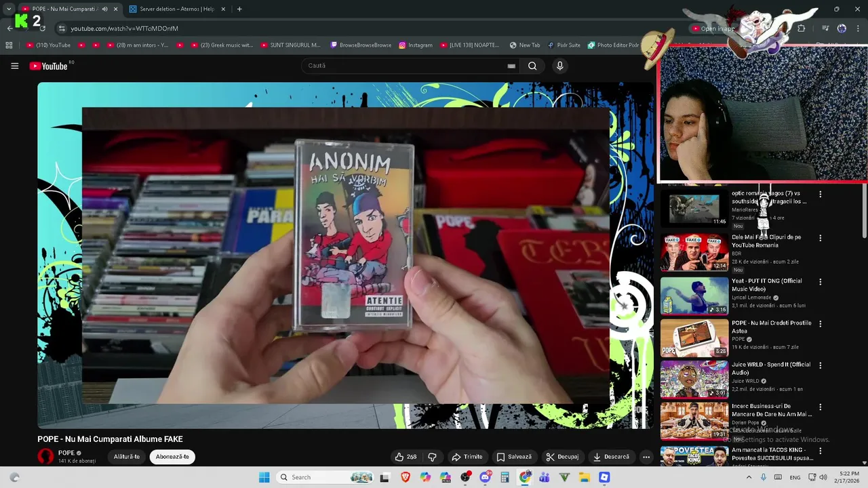This screenshot has height=488, width=868.
Task: Click the taskbar volume icon
Action: [x=823, y=477]
